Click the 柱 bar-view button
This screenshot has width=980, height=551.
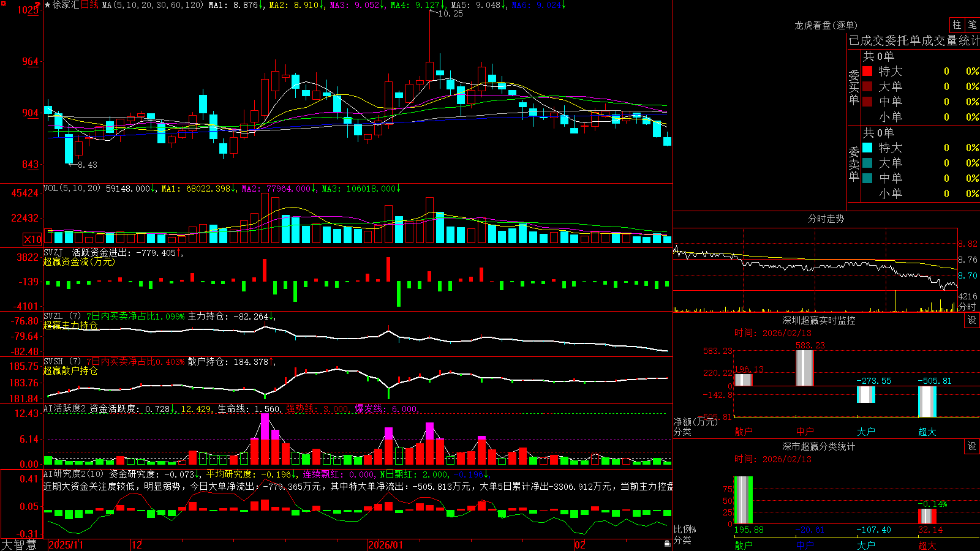[x=957, y=25]
